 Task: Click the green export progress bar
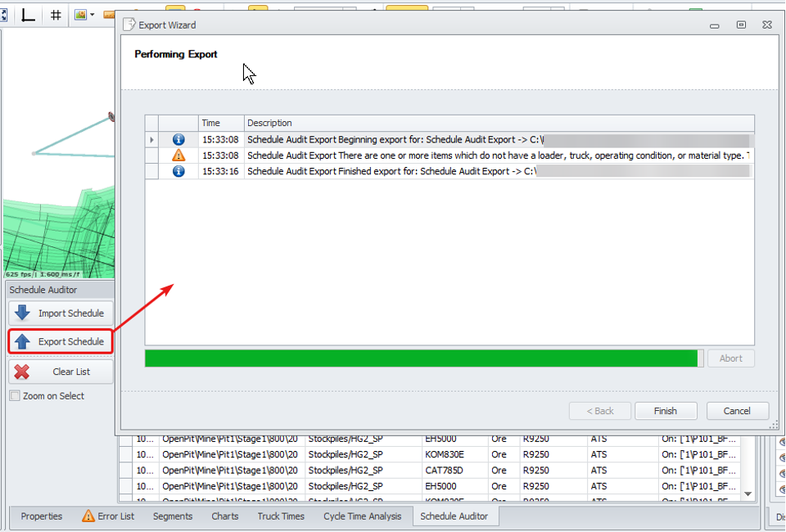pyautogui.click(x=424, y=358)
